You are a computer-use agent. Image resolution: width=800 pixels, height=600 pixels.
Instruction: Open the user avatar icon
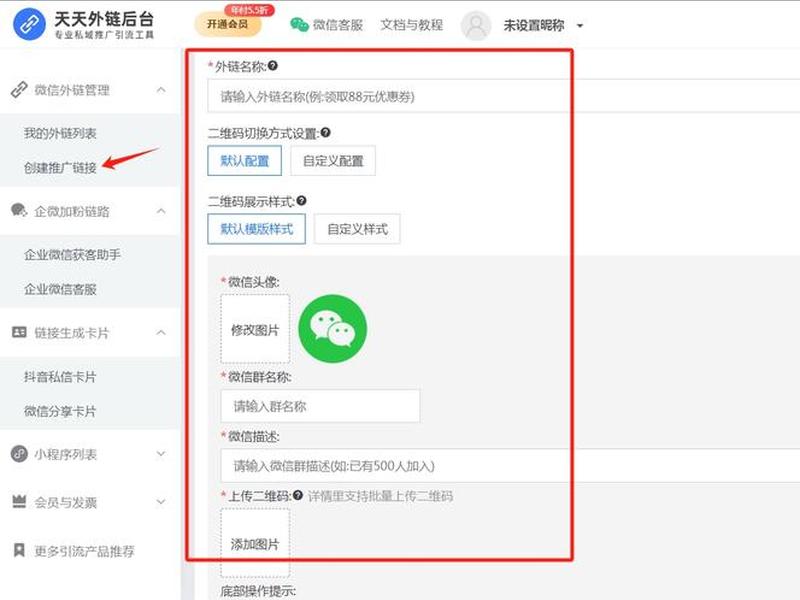(476, 25)
